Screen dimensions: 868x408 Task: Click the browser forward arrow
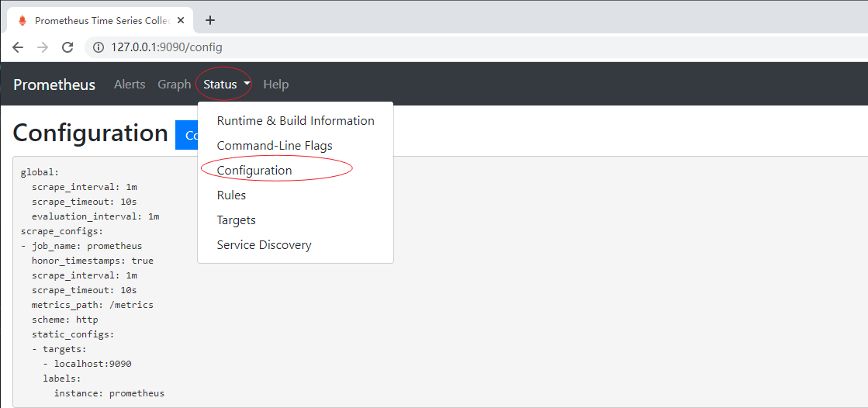[43, 47]
